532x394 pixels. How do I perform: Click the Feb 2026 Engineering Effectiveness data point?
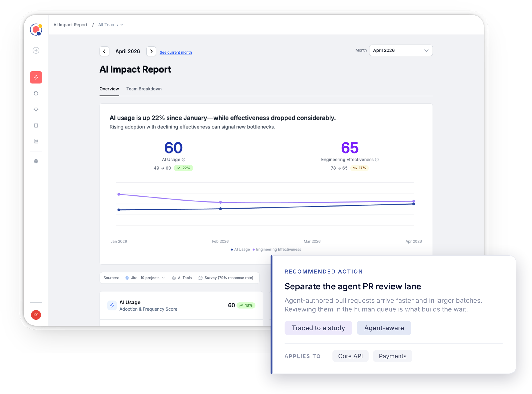pyautogui.click(x=220, y=202)
